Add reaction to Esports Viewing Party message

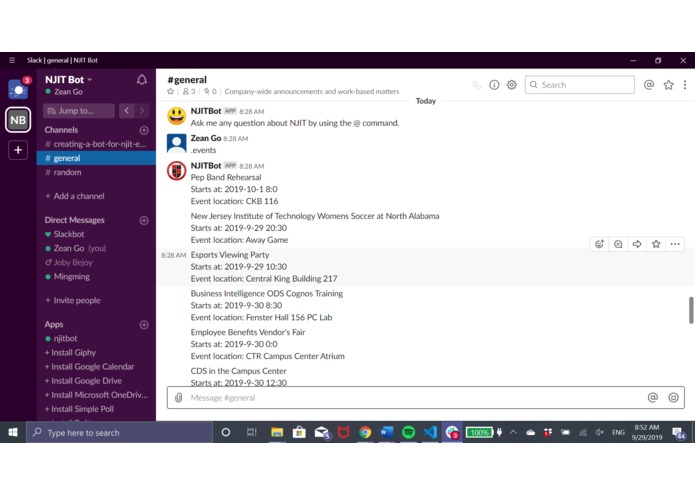pyautogui.click(x=599, y=244)
